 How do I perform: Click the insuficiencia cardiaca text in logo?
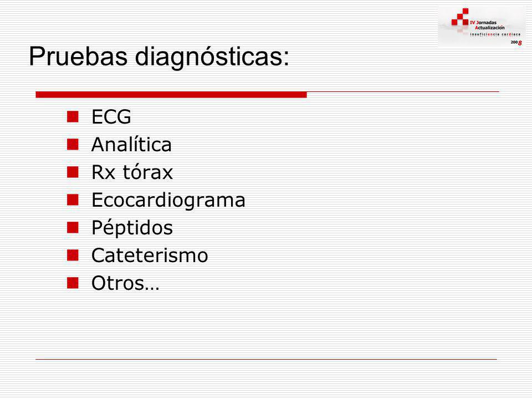coord(495,34)
